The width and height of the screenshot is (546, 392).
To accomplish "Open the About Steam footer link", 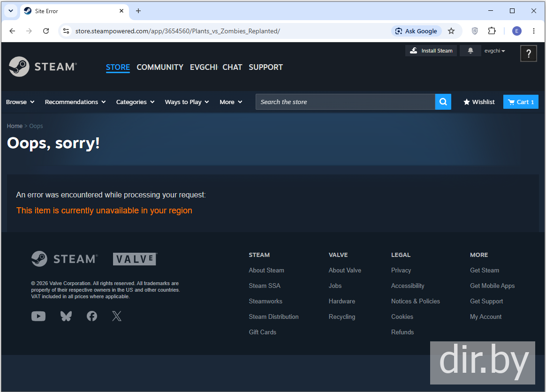I will (266, 270).
